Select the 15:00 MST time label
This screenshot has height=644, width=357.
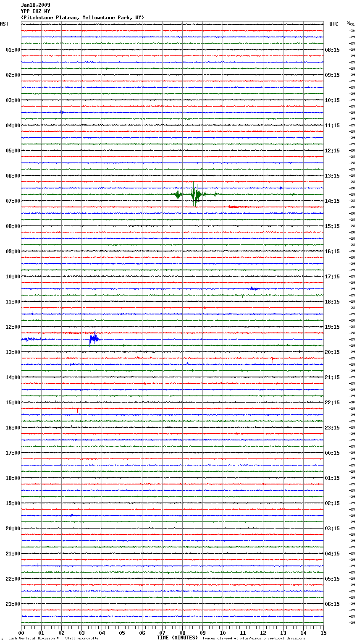[13, 403]
